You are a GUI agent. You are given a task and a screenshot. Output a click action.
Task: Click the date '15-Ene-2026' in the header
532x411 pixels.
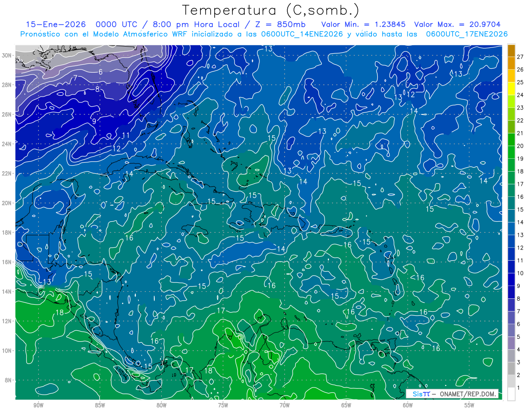pos(56,24)
